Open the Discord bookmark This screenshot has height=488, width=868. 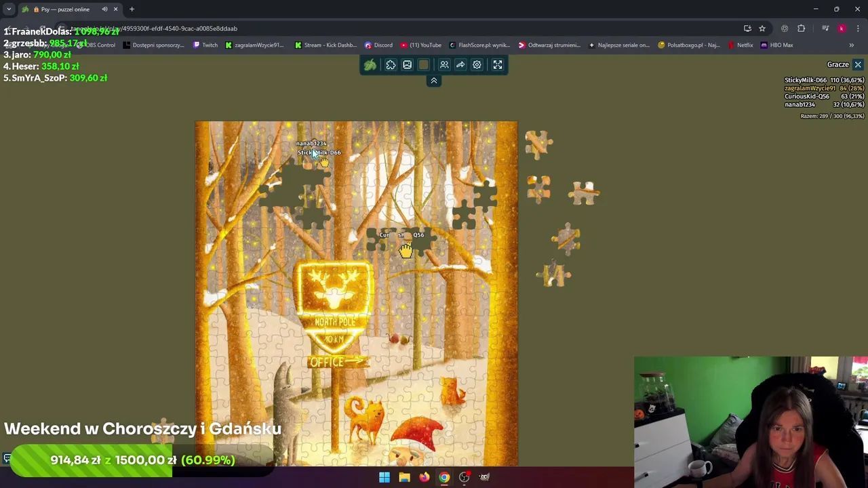pos(378,45)
